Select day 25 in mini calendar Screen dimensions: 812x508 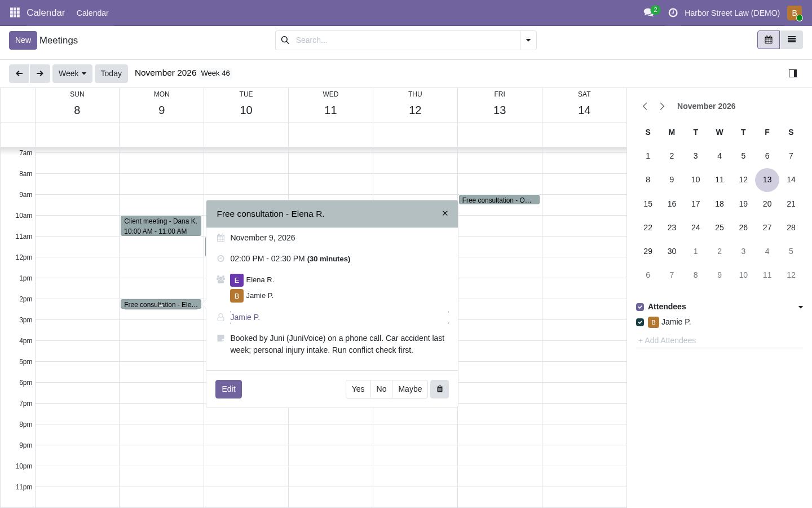point(719,227)
